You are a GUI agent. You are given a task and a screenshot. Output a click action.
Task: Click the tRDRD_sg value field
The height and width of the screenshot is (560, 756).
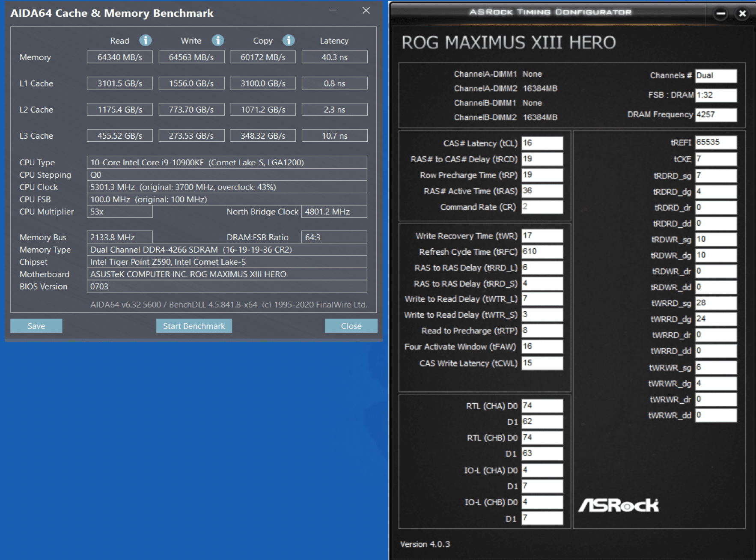[x=716, y=176]
